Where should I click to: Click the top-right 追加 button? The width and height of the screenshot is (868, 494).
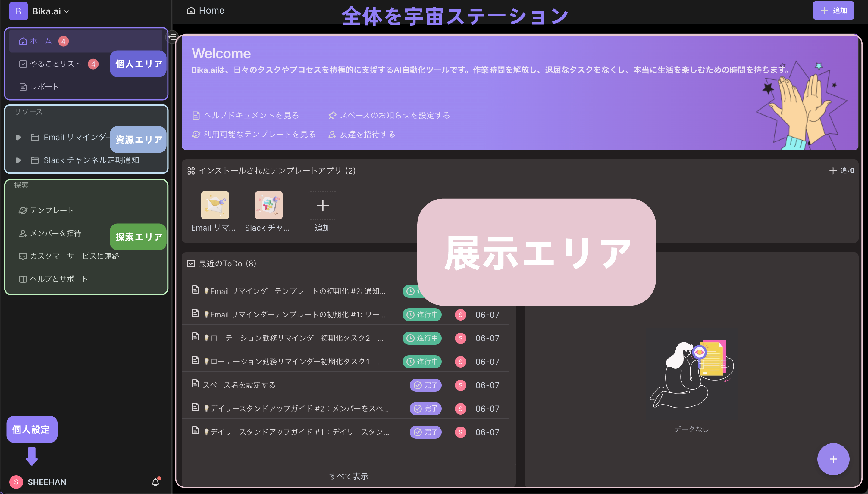tap(833, 11)
